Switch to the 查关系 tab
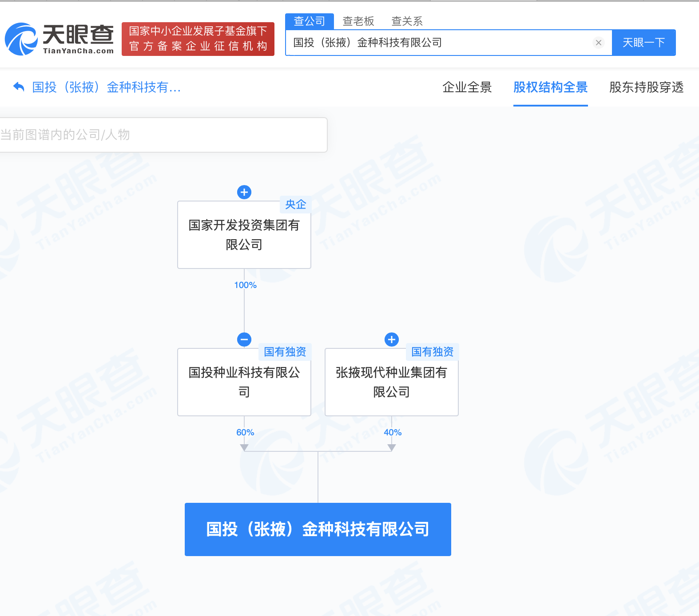The width and height of the screenshot is (699, 616). tap(407, 21)
